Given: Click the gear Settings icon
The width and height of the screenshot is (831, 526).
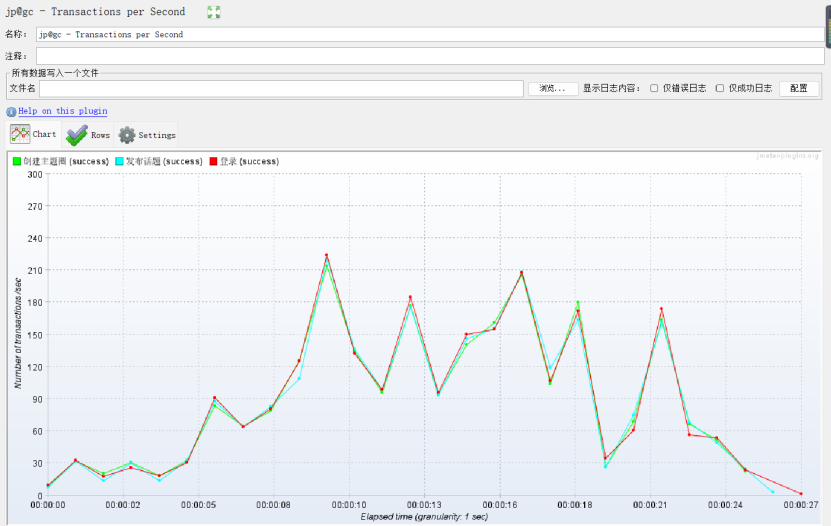Looking at the screenshot, I should pyautogui.click(x=127, y=135).
